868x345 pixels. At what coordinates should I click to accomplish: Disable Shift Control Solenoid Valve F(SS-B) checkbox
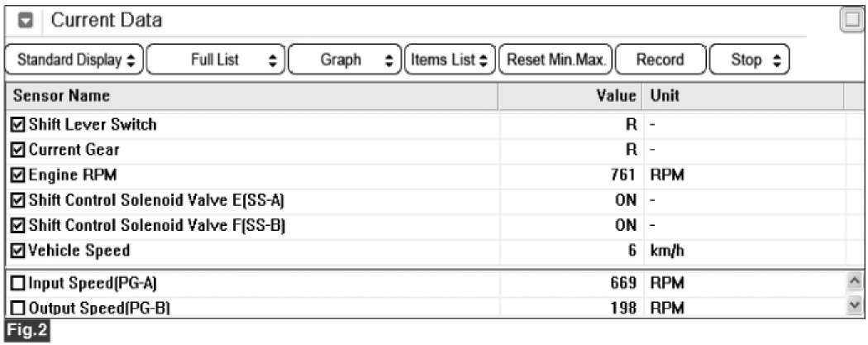[18, 225]
